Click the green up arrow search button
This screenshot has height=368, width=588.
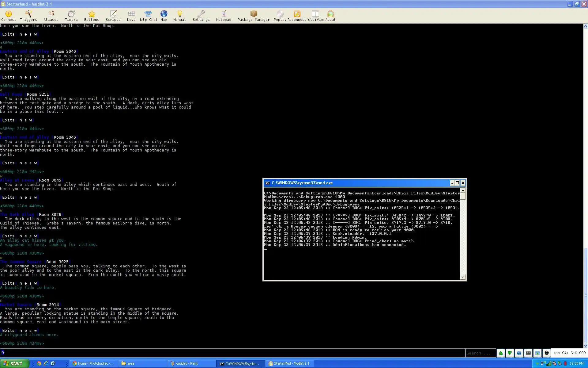coord(501,353)
